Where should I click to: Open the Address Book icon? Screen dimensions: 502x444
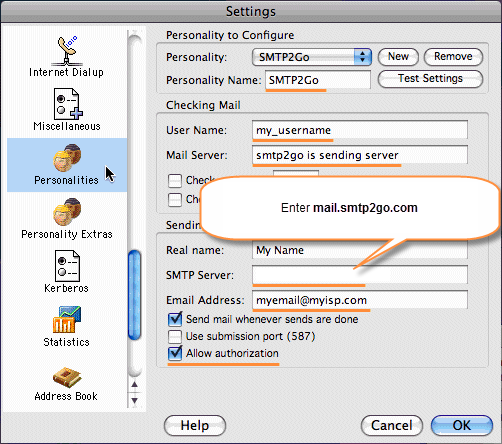pyautogui.click(x=67, y=377)
